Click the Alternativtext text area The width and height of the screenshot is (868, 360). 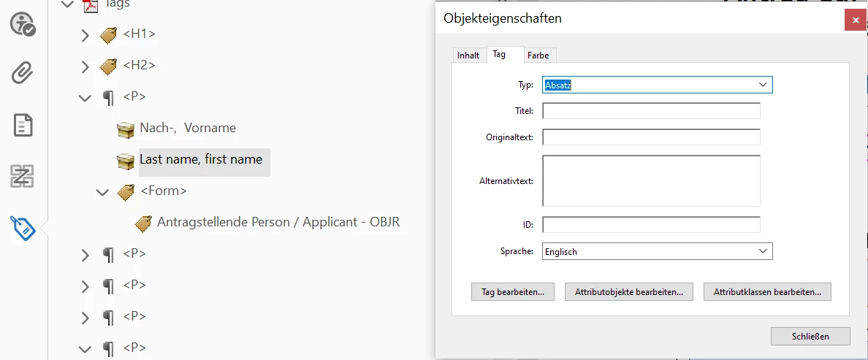coord(651,181)
